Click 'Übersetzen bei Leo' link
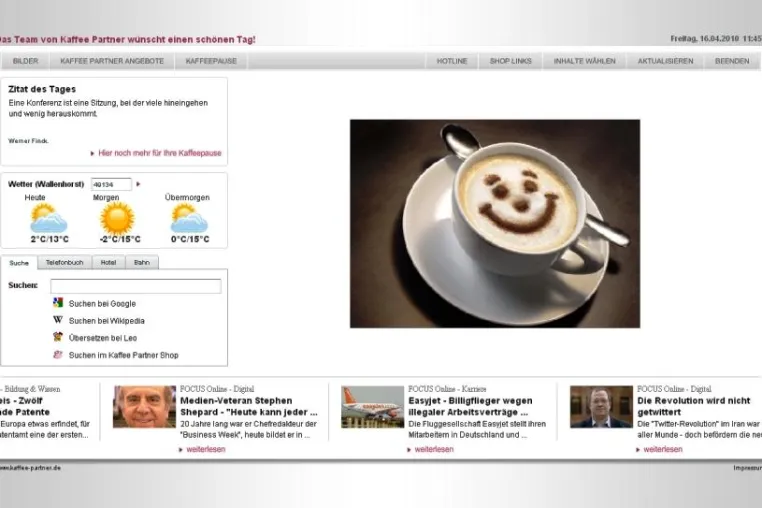 pos(103,338)
